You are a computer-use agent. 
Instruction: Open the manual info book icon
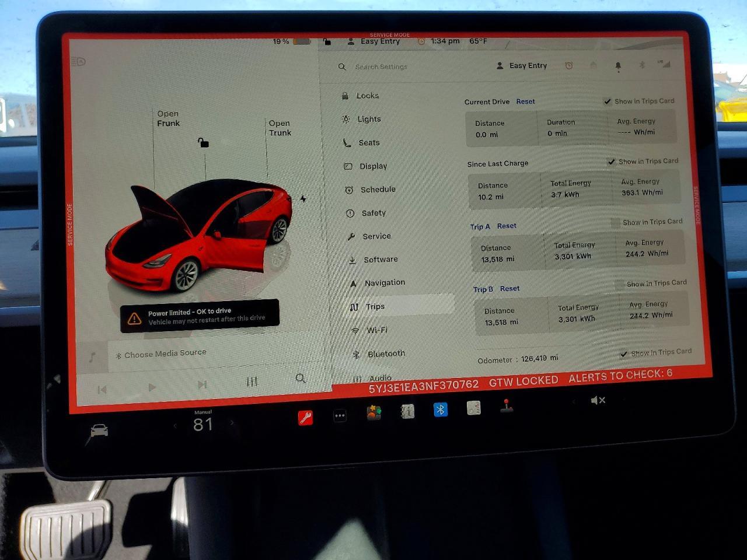407,412
